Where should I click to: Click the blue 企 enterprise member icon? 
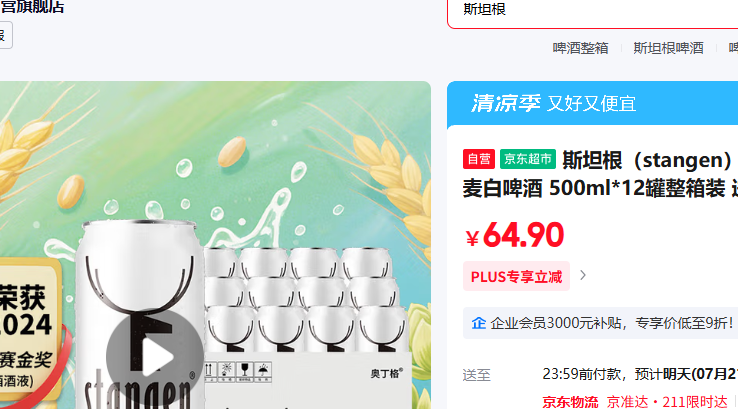click(x=479, y=323)
